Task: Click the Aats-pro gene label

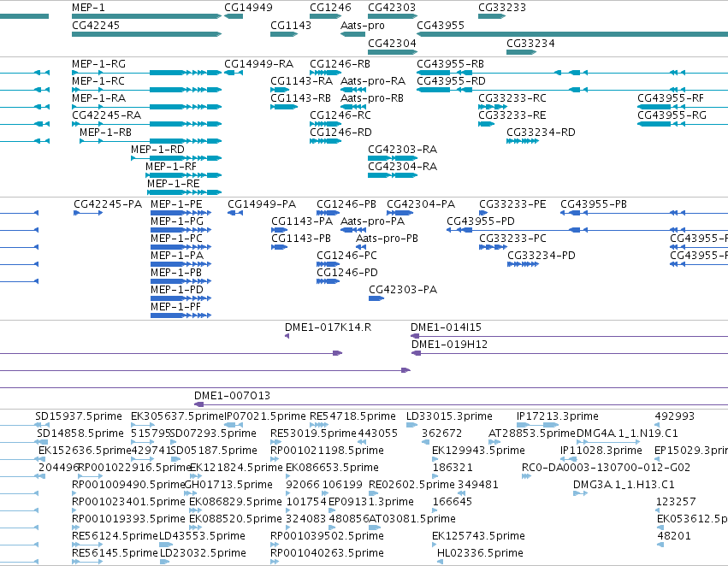Action: click(363, 25)
